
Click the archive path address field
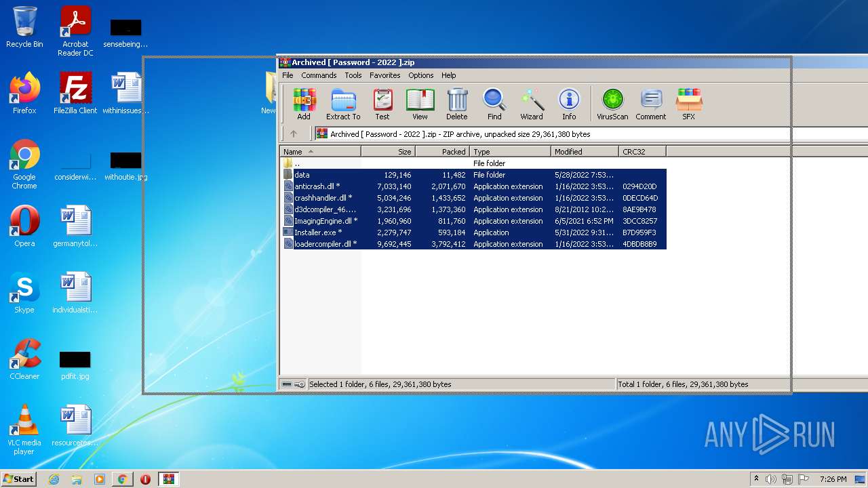point(591,134)
